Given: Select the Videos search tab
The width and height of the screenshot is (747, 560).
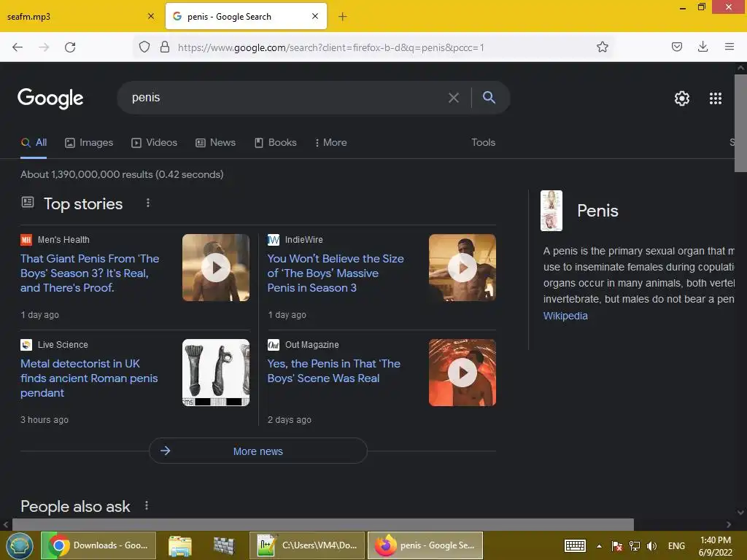Looking at the screenshot, I should [155, 142].
